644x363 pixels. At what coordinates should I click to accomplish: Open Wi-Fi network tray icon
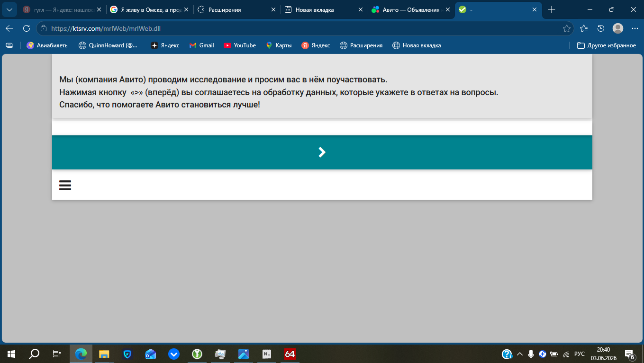[566, 354]
